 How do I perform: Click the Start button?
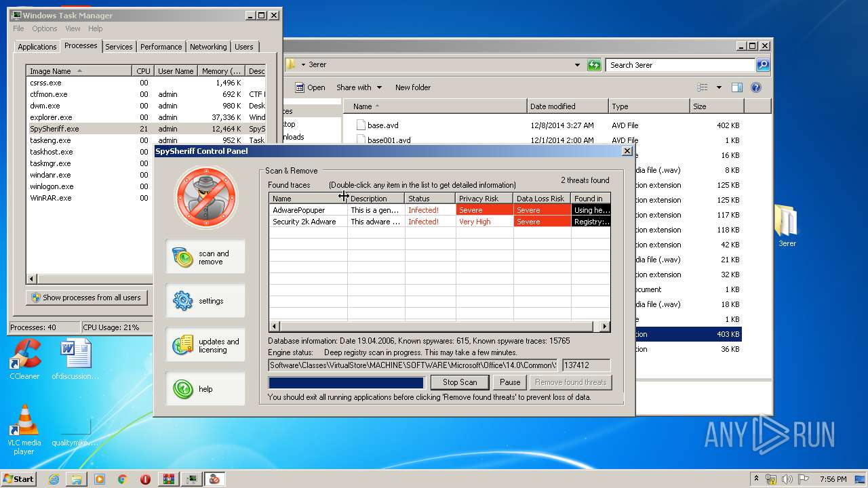pos(18,479)
